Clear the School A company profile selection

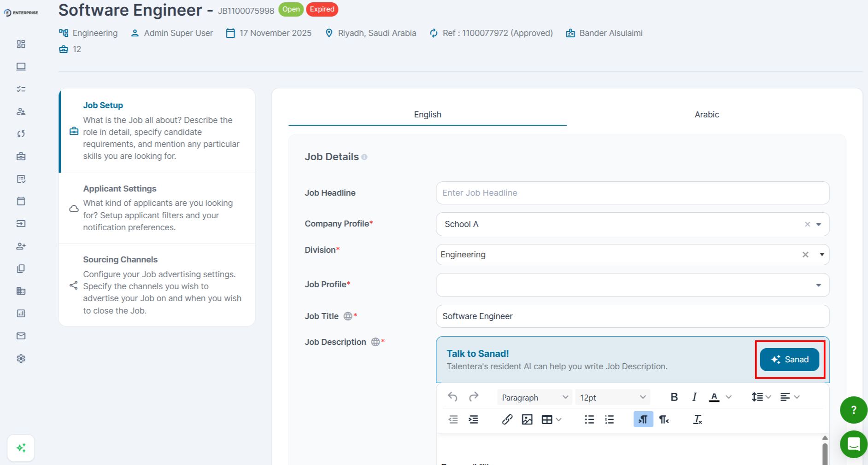[x=807, y=224]
